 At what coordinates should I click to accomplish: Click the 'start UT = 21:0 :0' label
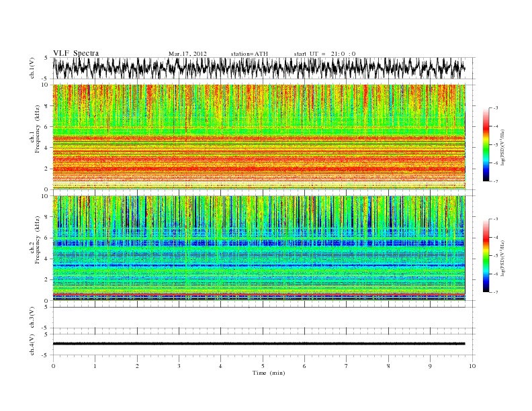pos(324,54)
